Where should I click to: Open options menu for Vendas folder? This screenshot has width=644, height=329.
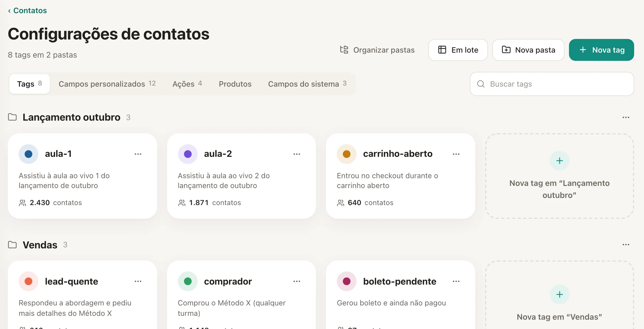pos(626,245)
